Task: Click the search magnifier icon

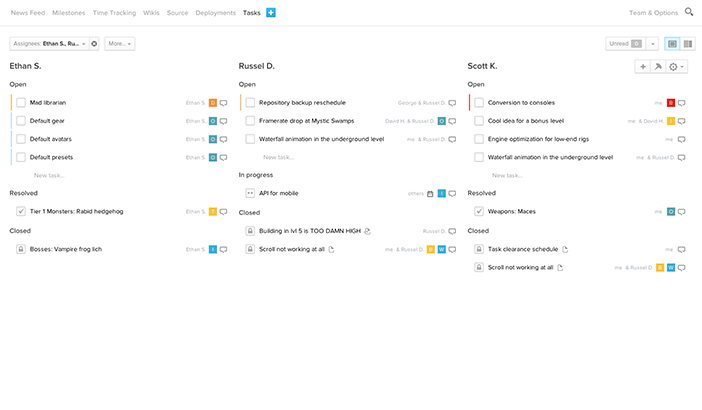Action: click(x=689, y=12)
